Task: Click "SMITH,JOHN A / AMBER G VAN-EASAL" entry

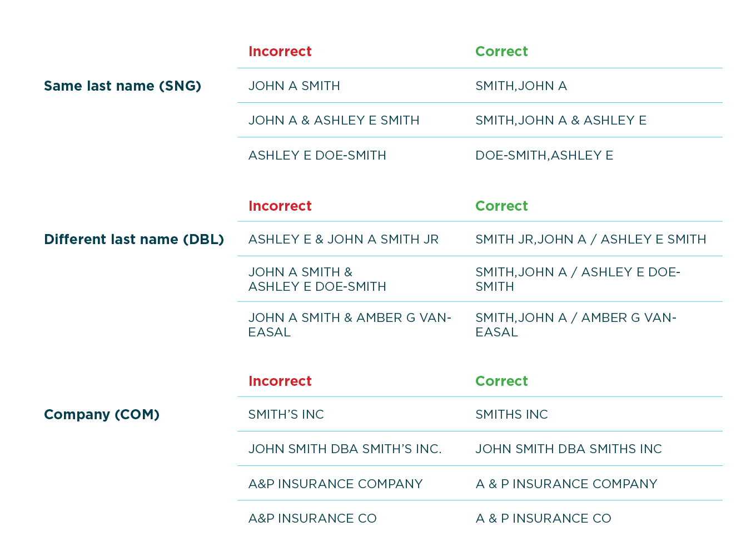Action: (575, 325)
